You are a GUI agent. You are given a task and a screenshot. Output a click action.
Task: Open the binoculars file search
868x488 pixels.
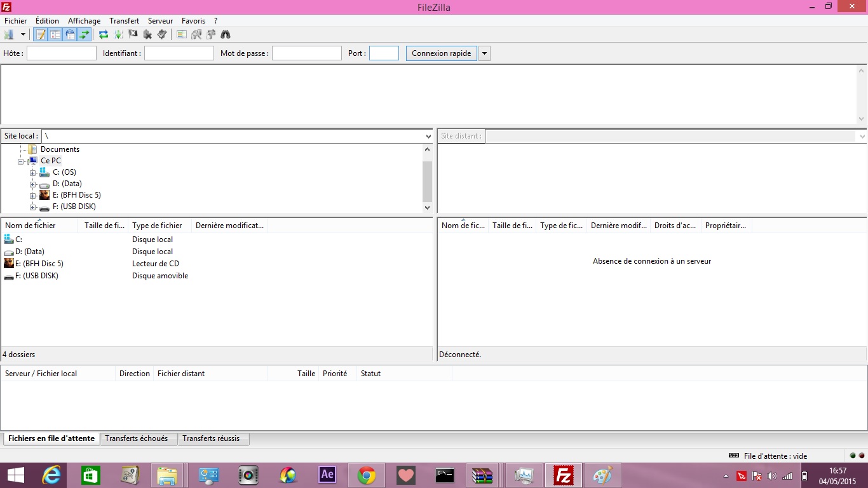tap(226, 34)
